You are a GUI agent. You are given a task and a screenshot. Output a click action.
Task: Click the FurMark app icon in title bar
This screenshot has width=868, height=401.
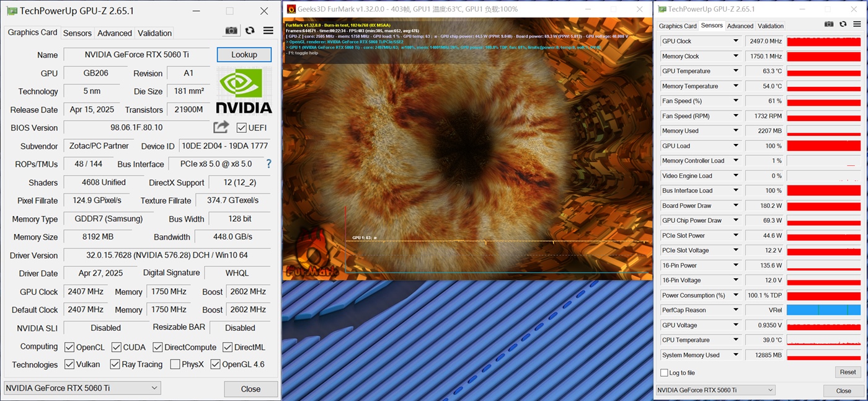pyautogui.click(x=291, y=9)
